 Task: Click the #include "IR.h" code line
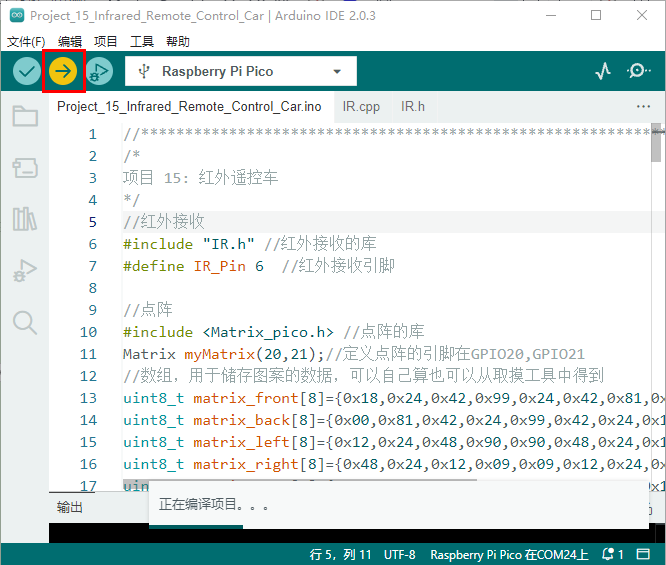click(249, 244)
